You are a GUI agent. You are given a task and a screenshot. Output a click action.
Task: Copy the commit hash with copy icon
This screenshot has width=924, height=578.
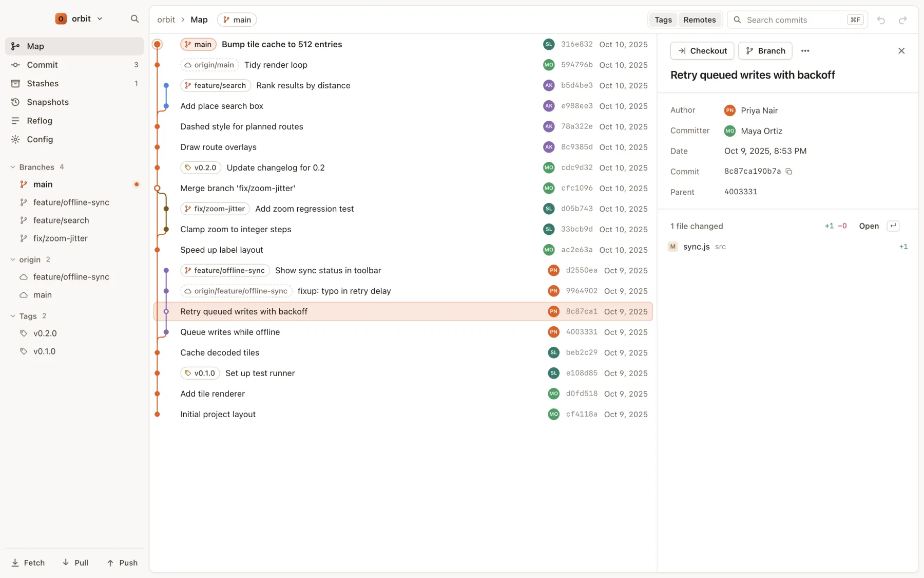click(x=789, y=172)
